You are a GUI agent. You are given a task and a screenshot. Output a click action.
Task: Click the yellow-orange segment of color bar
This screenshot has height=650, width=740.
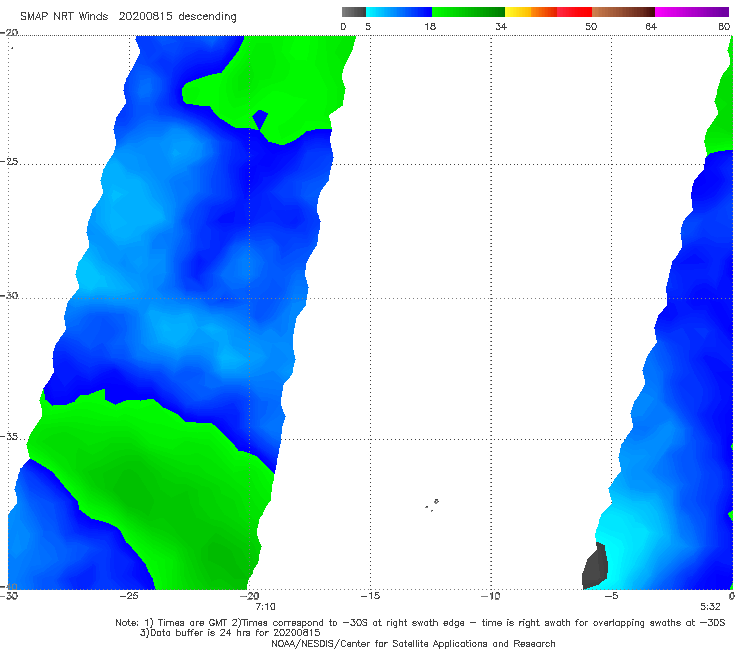531,12
